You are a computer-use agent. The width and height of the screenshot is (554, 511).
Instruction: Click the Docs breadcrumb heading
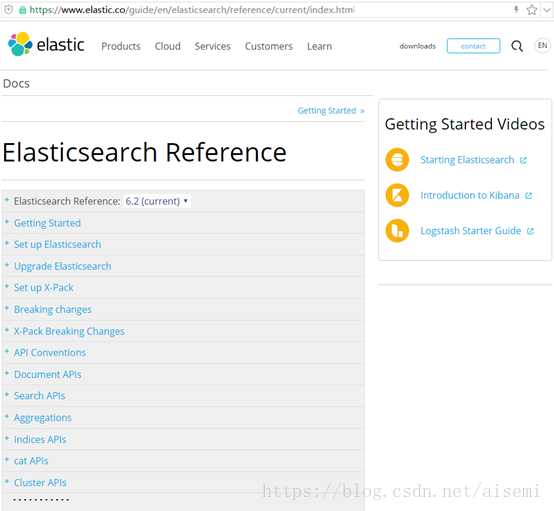pos(16,83)
